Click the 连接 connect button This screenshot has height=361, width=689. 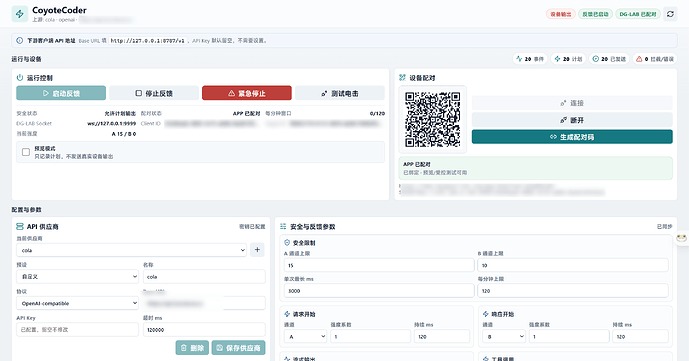(x=572, y=103)
